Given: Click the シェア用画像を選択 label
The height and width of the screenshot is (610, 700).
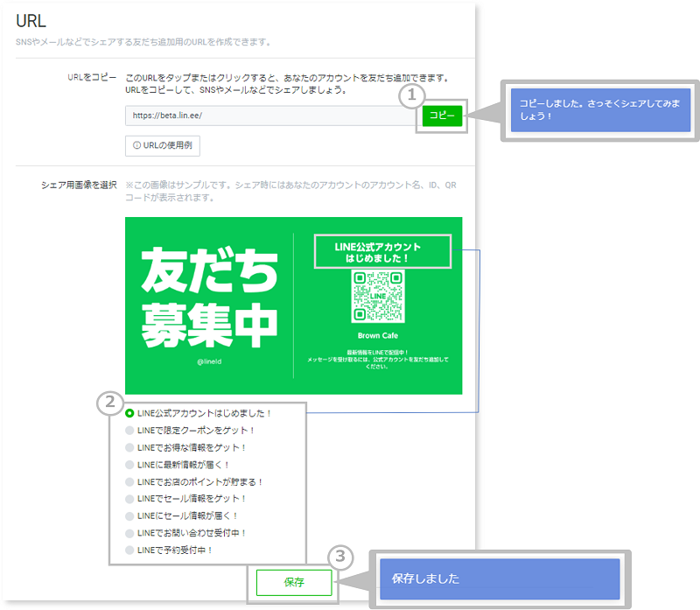Looking at the screenshot, I should point(79,185).
